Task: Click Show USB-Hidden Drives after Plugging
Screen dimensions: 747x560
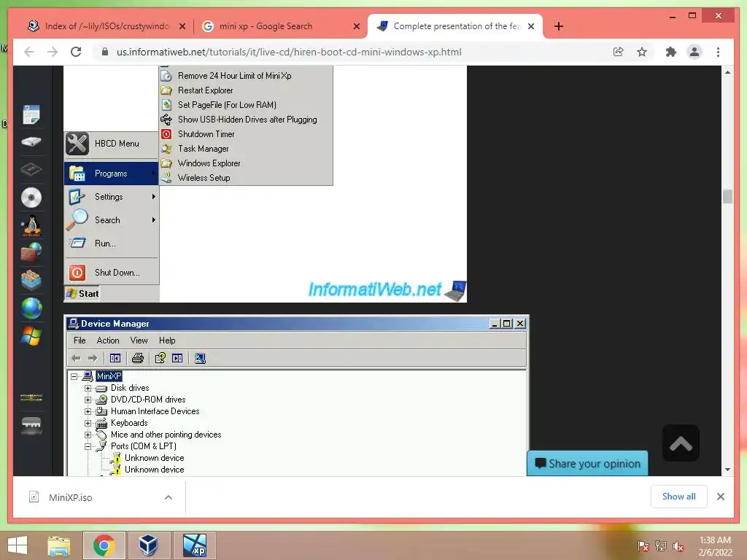Action: click(x=246, y=120)
